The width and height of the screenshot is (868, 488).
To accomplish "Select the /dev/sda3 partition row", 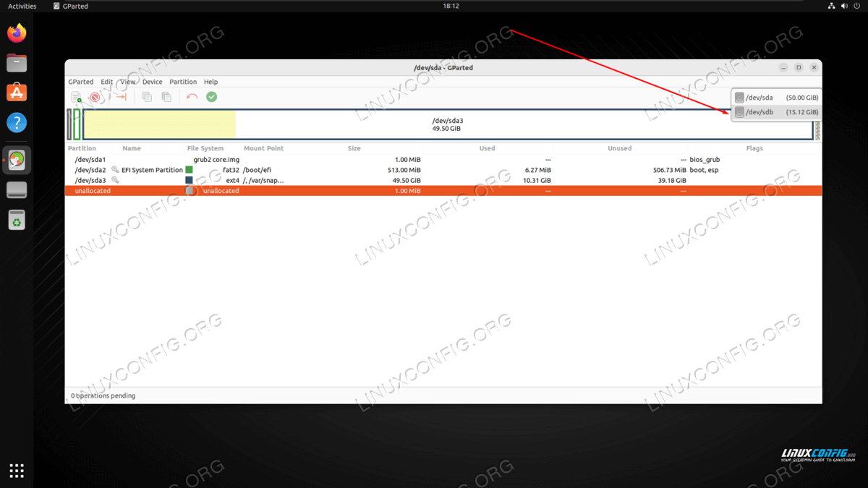I will pos(443,180).
